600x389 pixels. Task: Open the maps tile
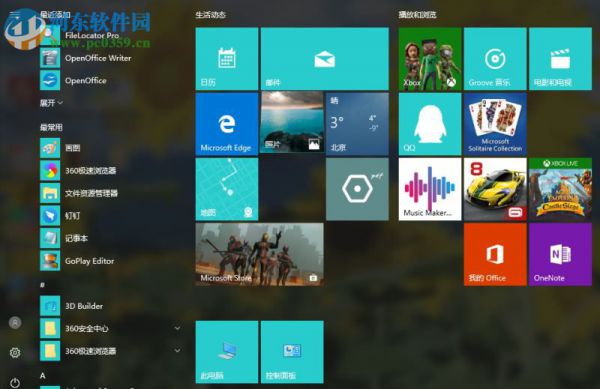click(227, 189)
